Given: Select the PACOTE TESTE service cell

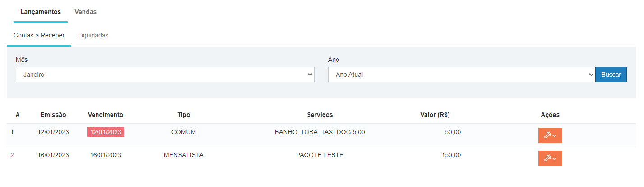Looking at the screenshot, I should coord(320,155).
